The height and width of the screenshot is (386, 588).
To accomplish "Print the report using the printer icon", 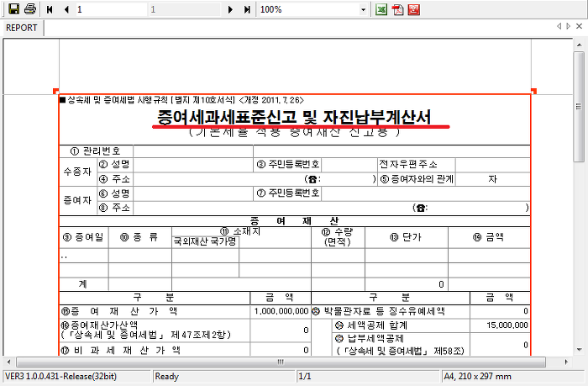I will [30, 9].
